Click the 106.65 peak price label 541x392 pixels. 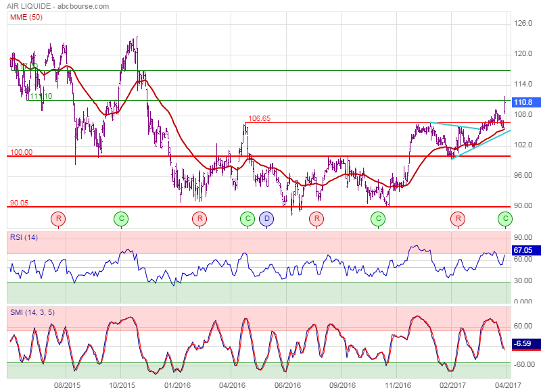(260, 118)
